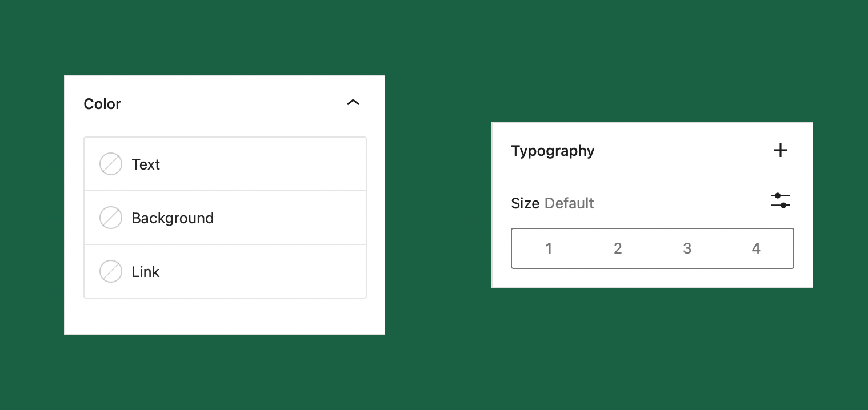
Task: Select font size preset 3
Action: [687, 248]
